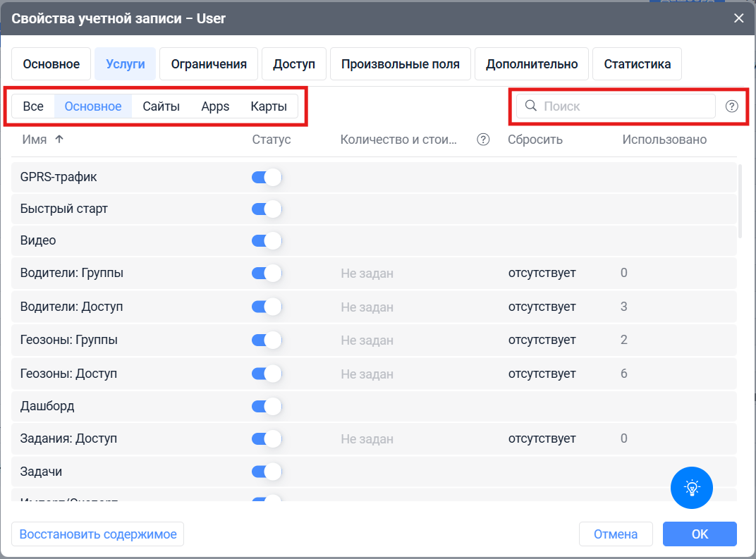This screenshot has width=756, height=559.
Task: Toggle off the GPRS-трафик service
Action: tap(267, 177)
